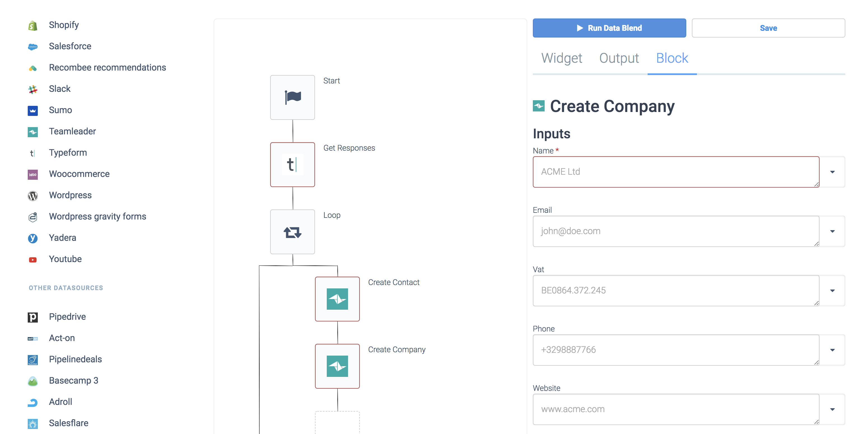Expand the Email field dropdown arrow
Image resolution: width=868 pixels, height=434 pixels.
click(x=832, y=231)
